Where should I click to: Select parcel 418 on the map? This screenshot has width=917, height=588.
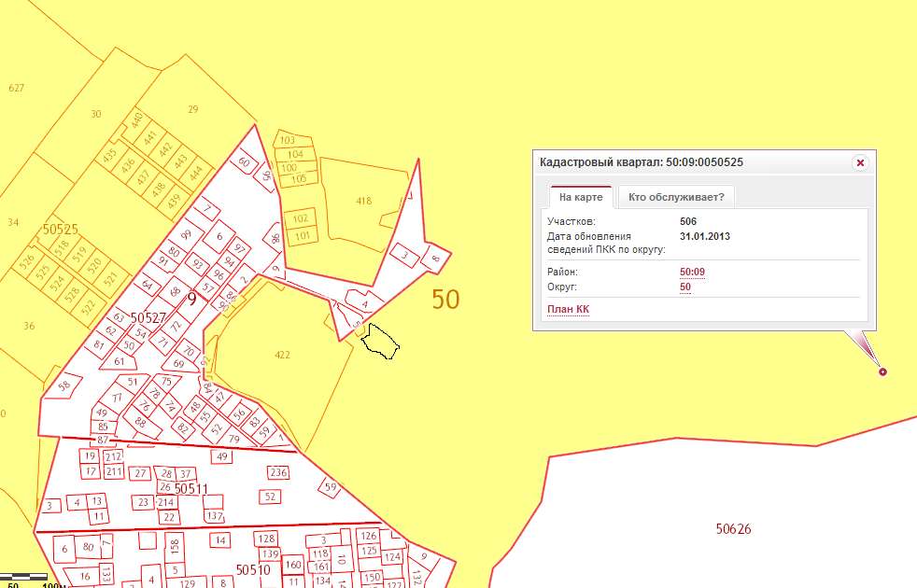point(364,201)
